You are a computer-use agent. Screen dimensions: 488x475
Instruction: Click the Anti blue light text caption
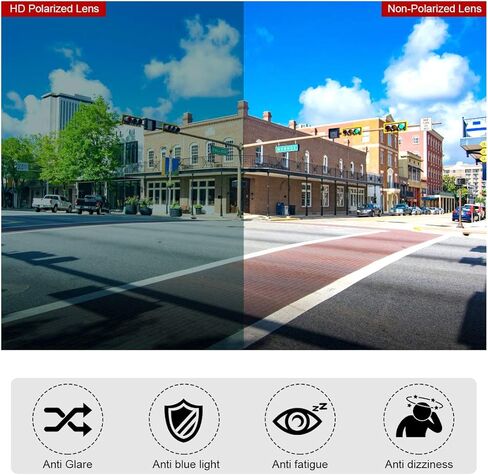pos(186,464)
